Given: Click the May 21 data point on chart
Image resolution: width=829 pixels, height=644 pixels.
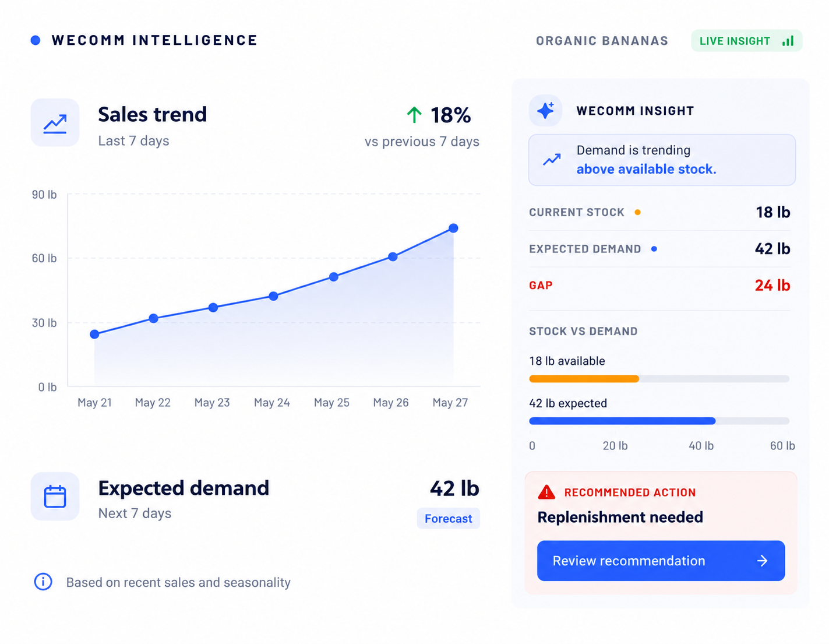Looking at the screenshot, I should [94, 334].
